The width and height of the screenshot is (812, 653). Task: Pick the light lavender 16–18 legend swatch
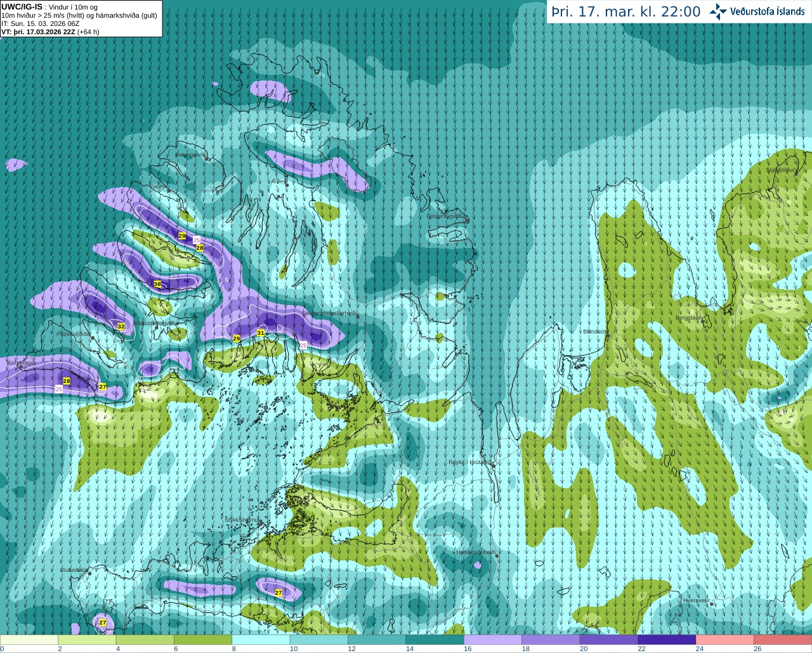click(493, 640)
